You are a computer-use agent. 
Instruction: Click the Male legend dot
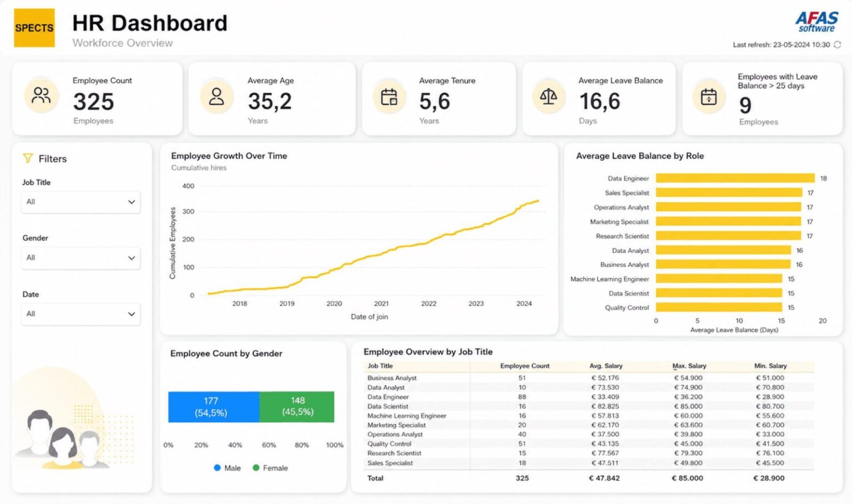tap(217, 468)
